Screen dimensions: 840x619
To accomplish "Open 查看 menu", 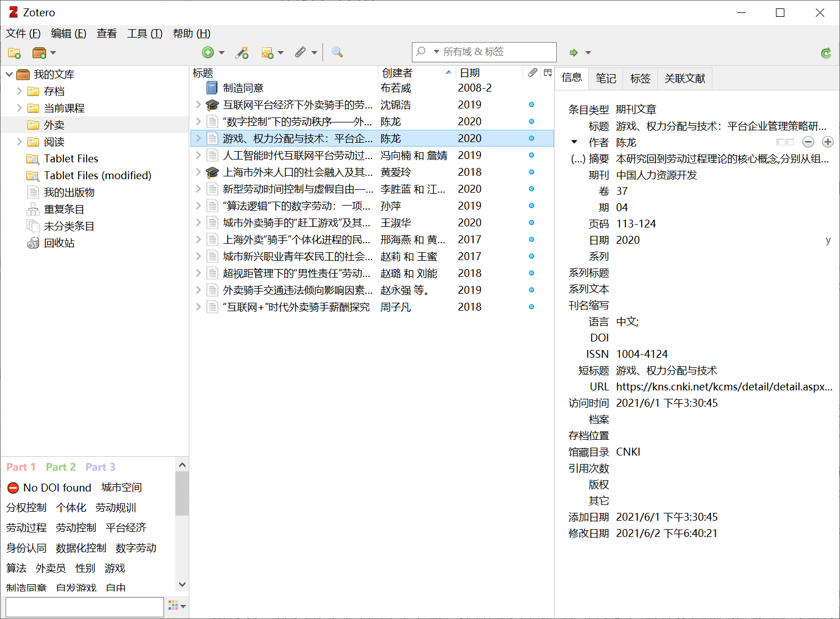I will coord(107,34).
